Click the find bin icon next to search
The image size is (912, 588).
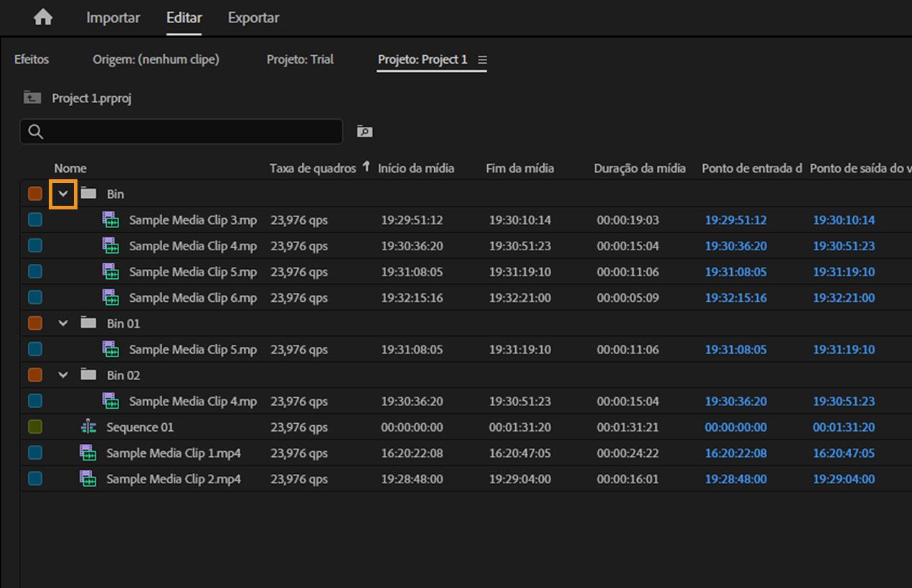[365, 131]
